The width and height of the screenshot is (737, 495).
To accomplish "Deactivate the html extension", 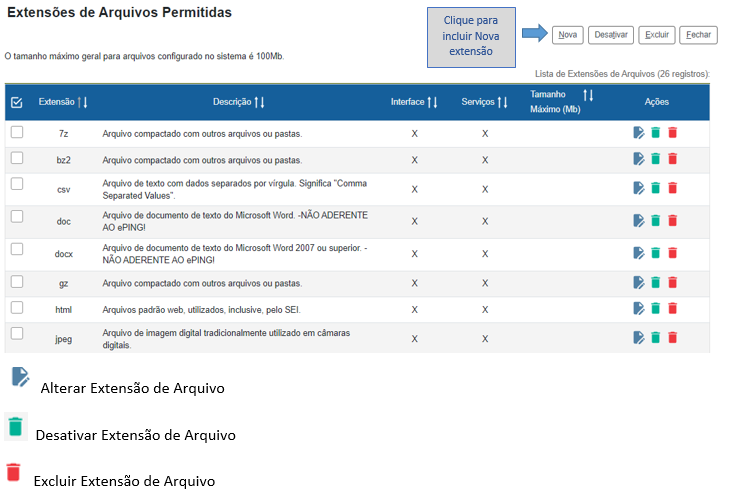I will (656, 308).
